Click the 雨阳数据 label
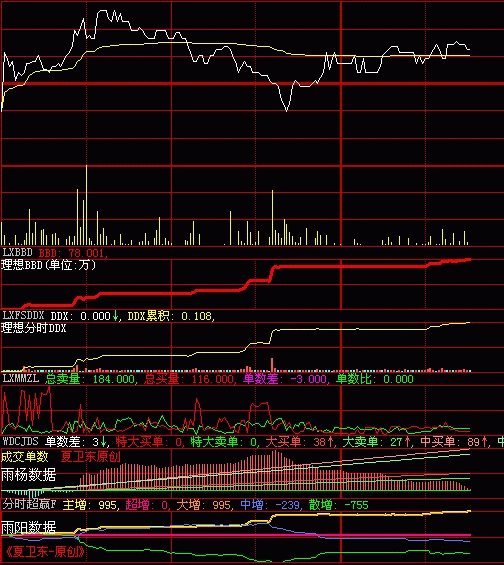The width and height of the screenshot is (504, 565). click(28, 528)
